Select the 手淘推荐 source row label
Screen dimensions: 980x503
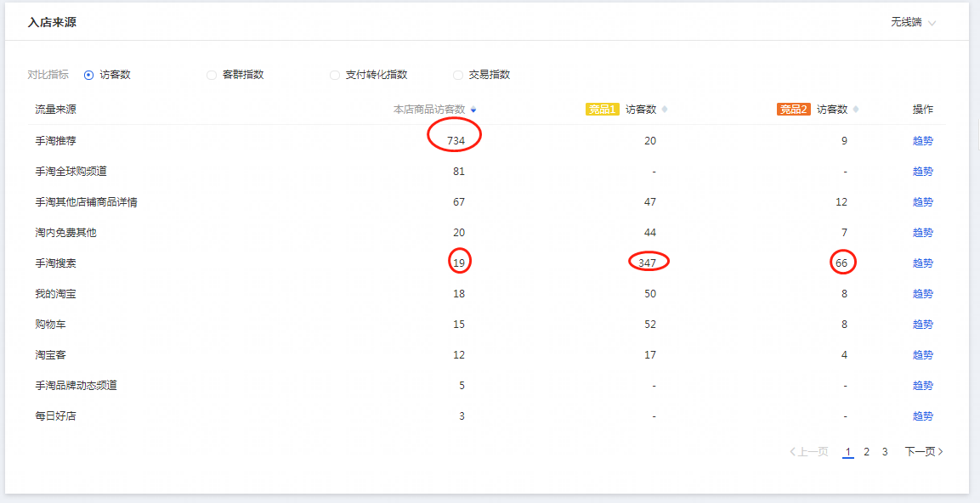[55, 140]
